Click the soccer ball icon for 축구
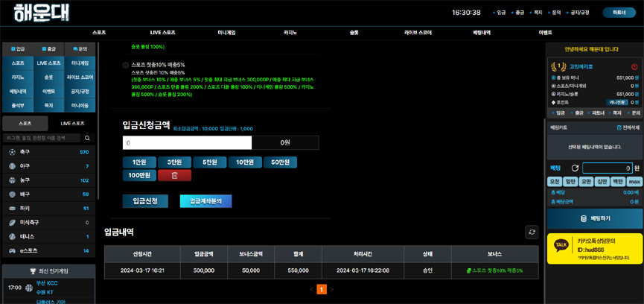The image size is (644, 304). click(12, 152)
